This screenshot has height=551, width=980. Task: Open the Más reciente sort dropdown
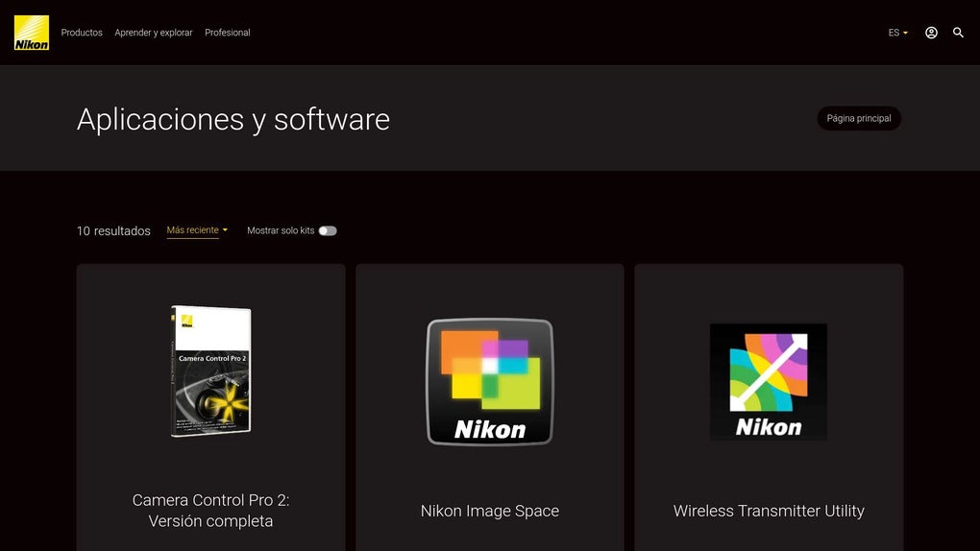(x=197, y=230)
